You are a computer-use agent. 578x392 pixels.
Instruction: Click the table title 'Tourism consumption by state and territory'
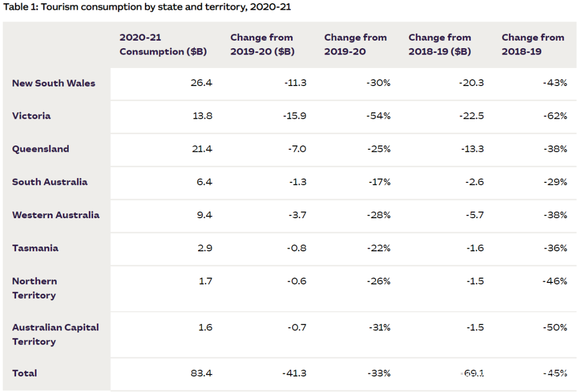point(147,7)
